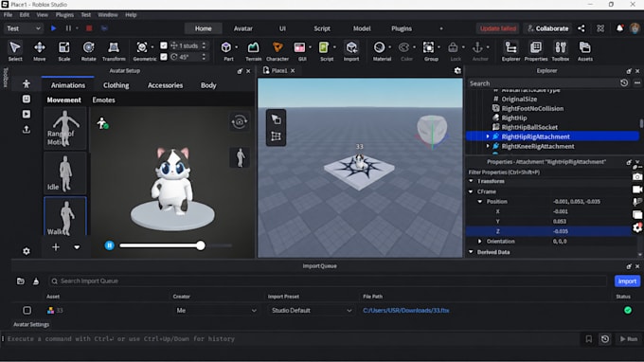The height and width of the screenshot is (362, 644).
Task: Click the add animation plus button
Action: coord(56,247)
